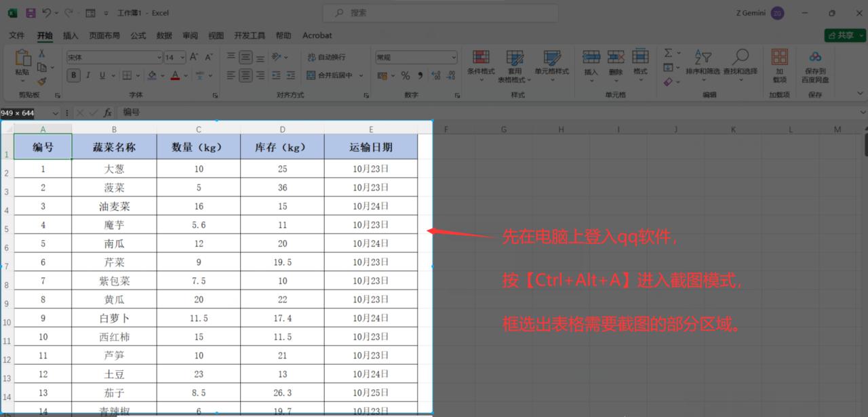Decrease the cell indent
Image resolution: width=868 pixels, height=417 pixels.
pyautogui.click(x=277, y=75)
